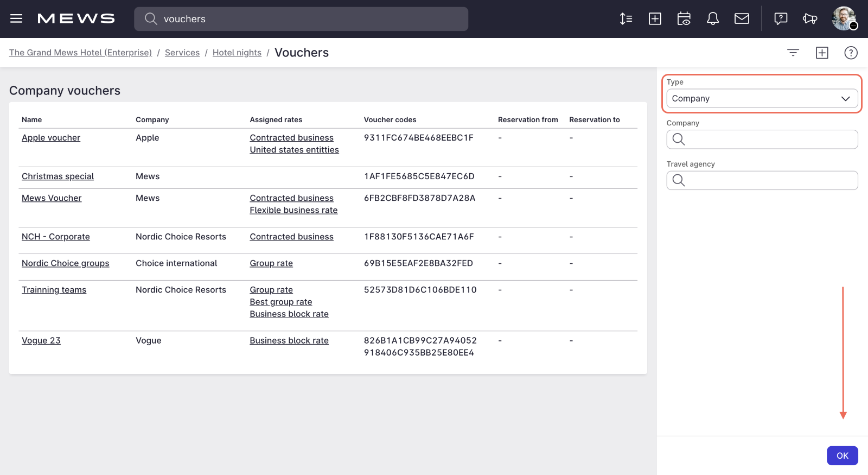868x475 pixels.
Task: Click the announcements megaphone icon
Action: 810,19
